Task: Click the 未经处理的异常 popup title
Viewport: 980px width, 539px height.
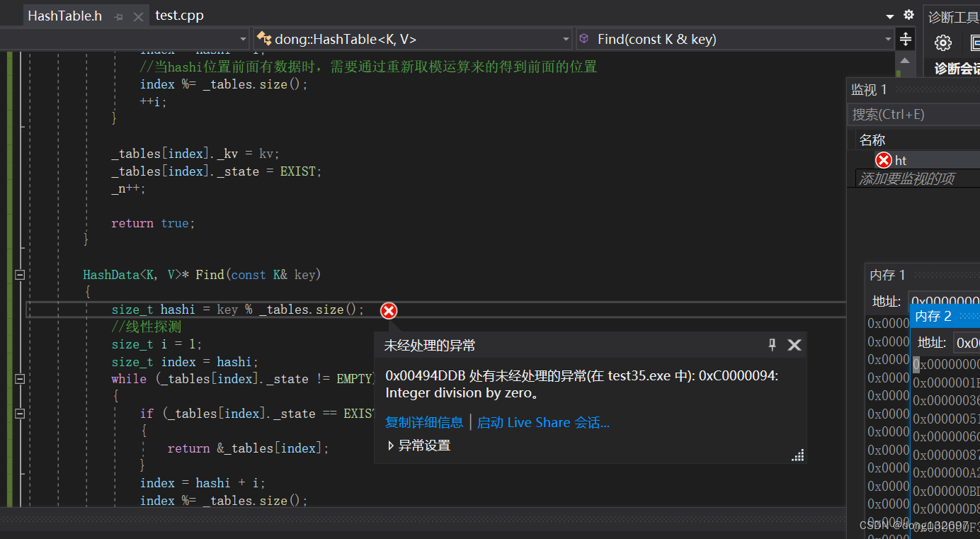Action: point(430,346)
